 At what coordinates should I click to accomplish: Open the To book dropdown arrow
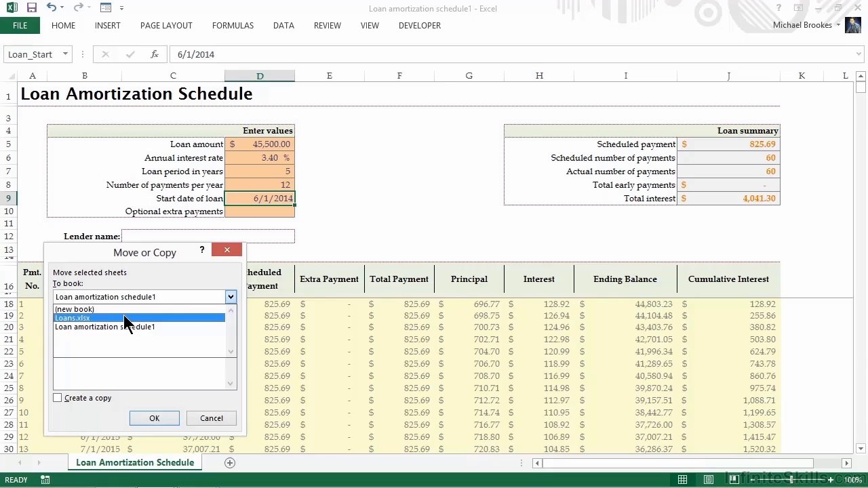pyautogui.click(x=231, y=297)
